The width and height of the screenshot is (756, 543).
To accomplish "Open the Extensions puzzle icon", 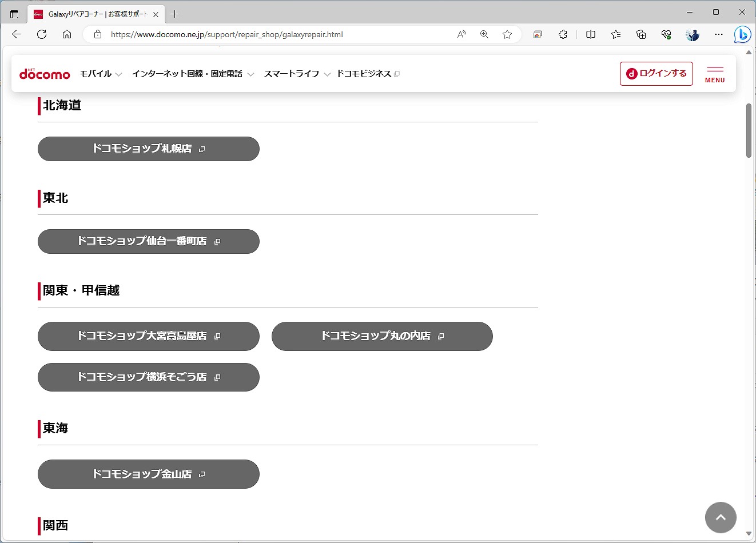I will click(x=563, y=34).
